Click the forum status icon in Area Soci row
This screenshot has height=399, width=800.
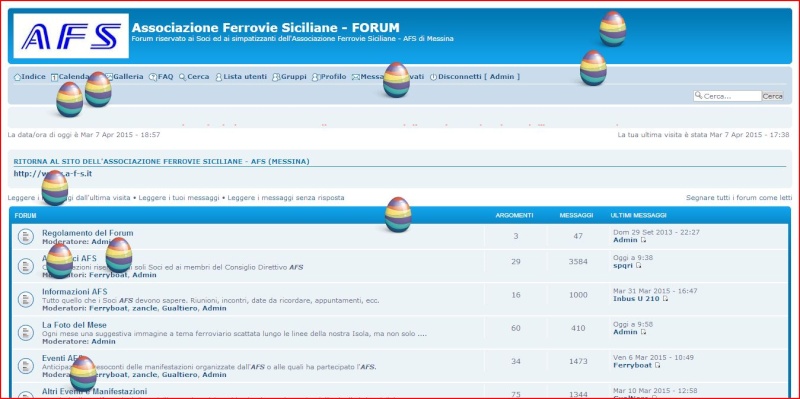(26, 266)
